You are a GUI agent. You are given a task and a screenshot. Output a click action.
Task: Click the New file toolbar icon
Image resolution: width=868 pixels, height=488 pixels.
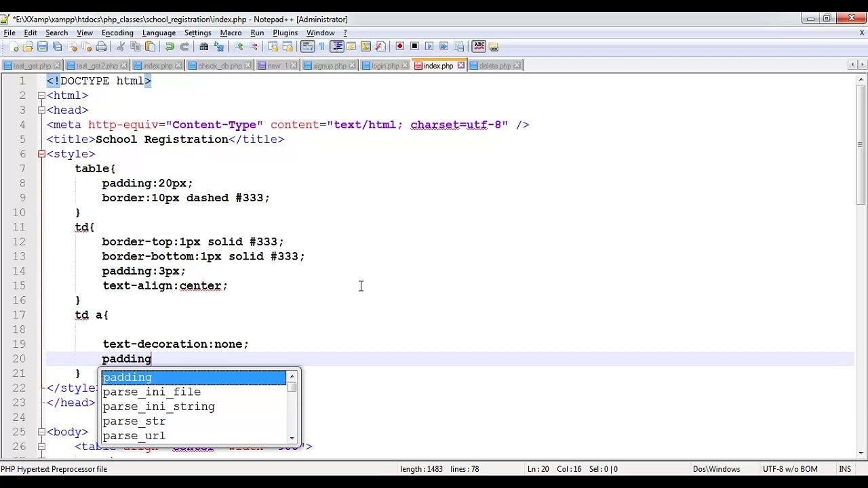tap(13, 47)
